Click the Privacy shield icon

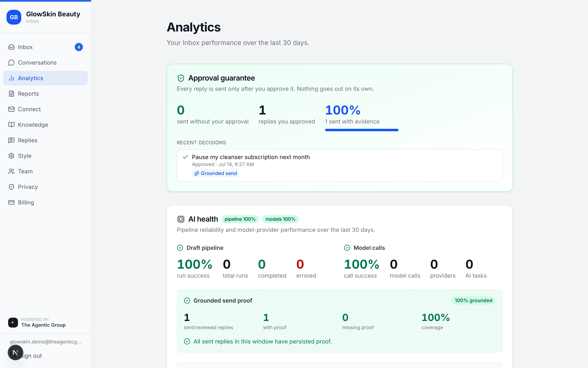11,187
